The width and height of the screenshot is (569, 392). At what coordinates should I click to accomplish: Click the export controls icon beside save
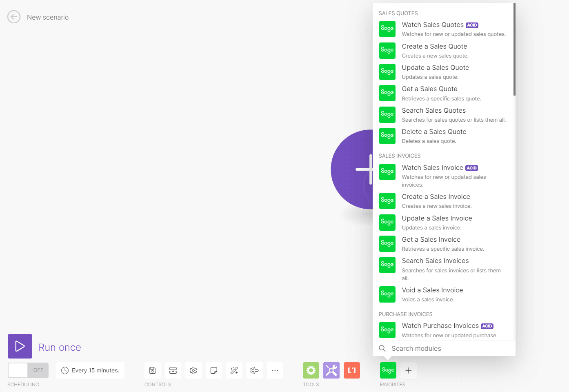click(173, 370)
